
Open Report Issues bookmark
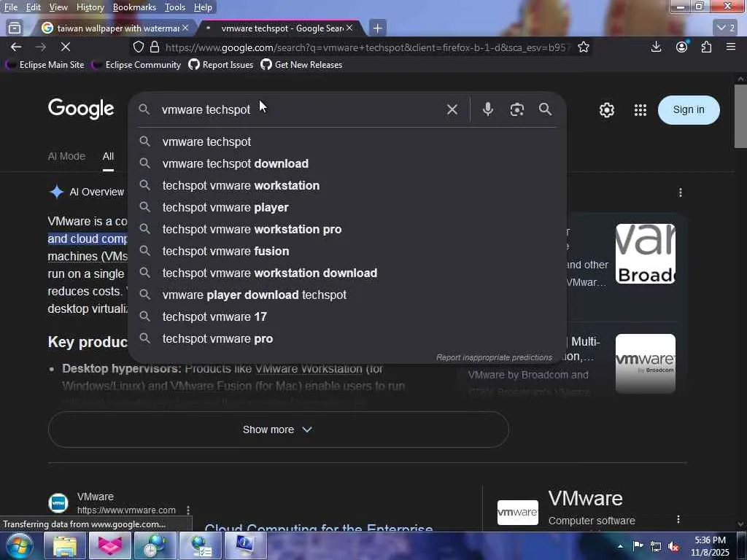tap(221, 65)
